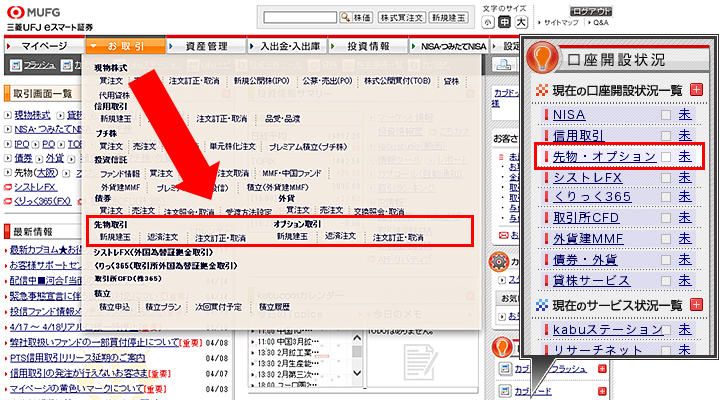The image size is (720, 400).
Task: Click the stock search input field
Action: coord(300,17)
